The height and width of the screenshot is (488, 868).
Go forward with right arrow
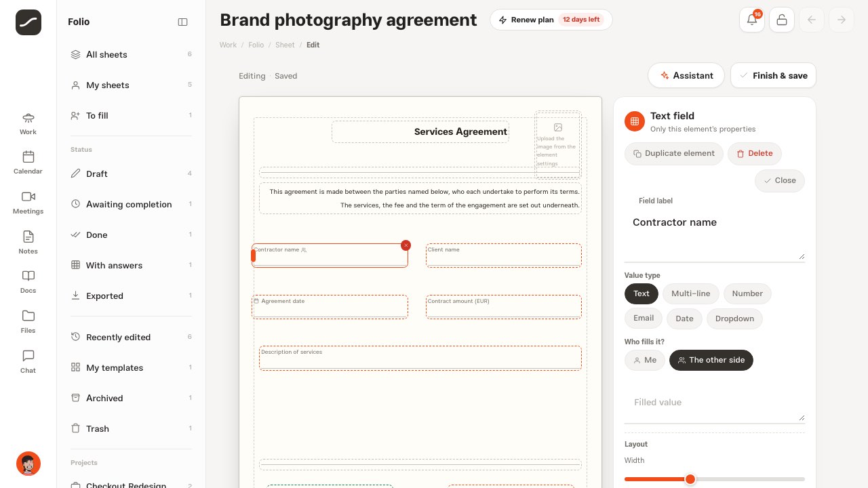coord(842,20)
